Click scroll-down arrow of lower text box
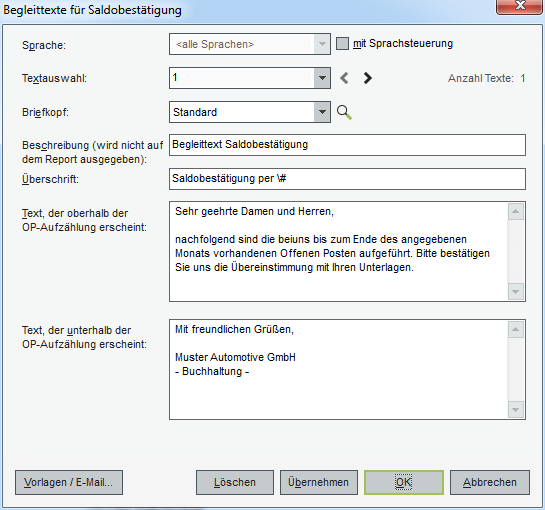The image size is (545, 510). (515, 410)
